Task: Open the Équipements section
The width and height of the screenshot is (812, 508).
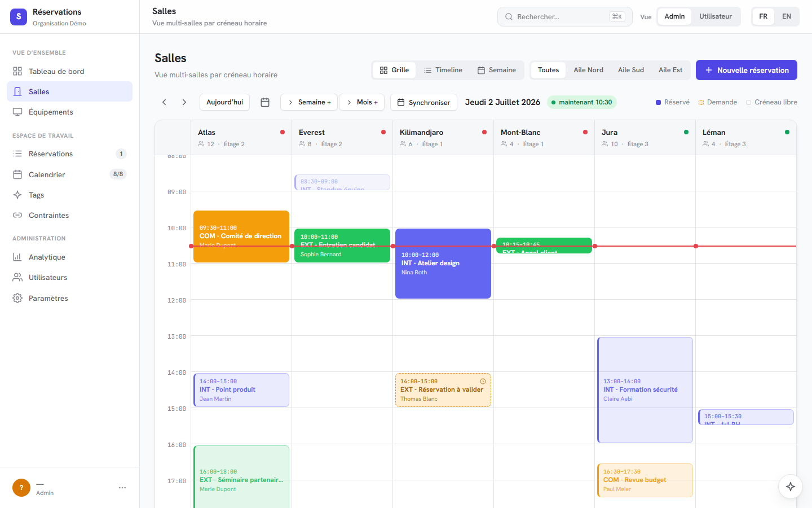Action: point(69,112)
